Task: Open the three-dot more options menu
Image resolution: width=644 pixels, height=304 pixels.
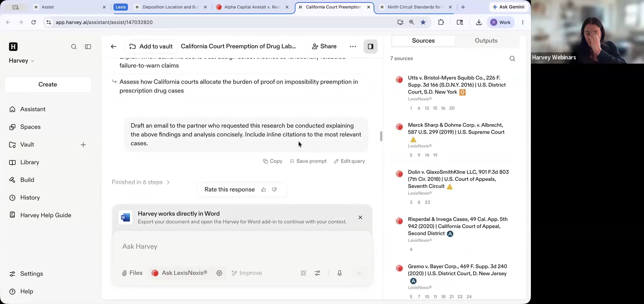Action: 353,46
